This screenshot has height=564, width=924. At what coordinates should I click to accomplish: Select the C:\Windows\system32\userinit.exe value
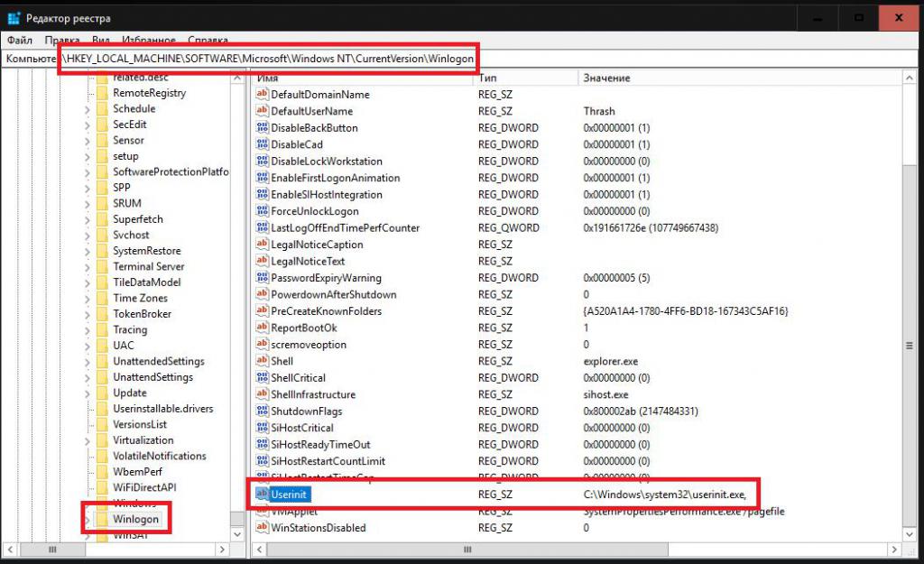click(x=665, y=495)
